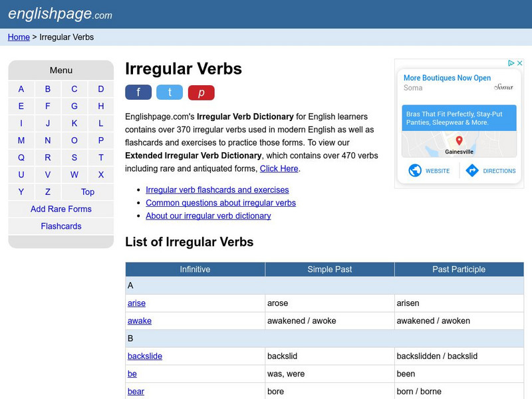Click the Simple Past column header
532x399 pixels.
point(329,269)
